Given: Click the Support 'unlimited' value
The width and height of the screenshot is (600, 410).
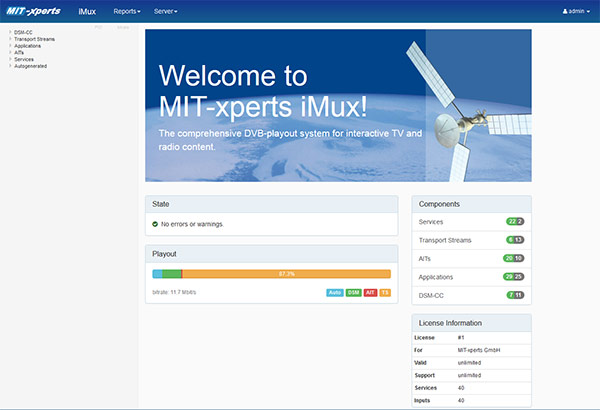Looking at the screenshot, I should [470, 375].
